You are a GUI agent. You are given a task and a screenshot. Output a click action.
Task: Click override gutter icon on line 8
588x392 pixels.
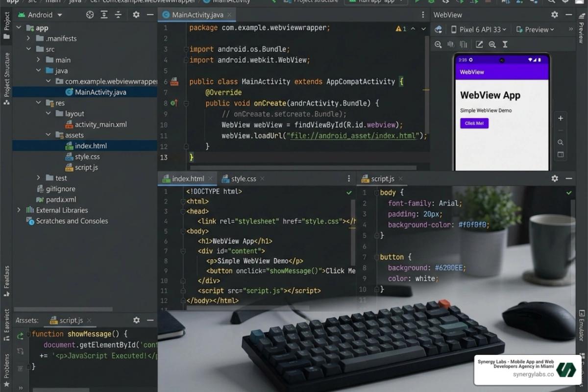(173, 103)
